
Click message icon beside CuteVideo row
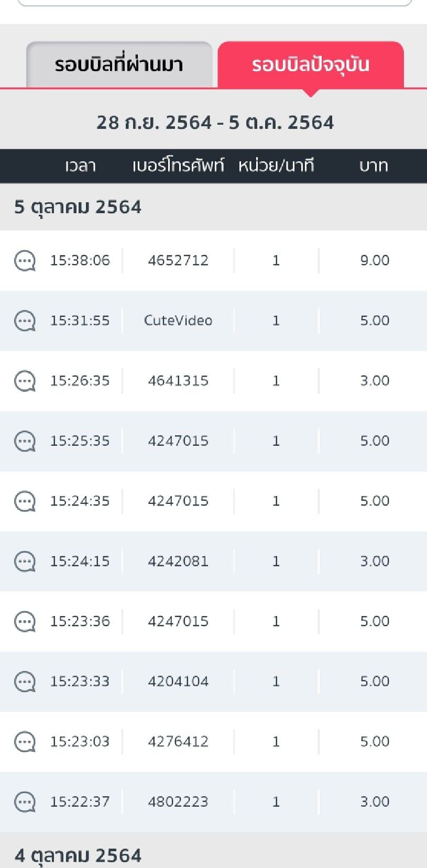[25, 321]
